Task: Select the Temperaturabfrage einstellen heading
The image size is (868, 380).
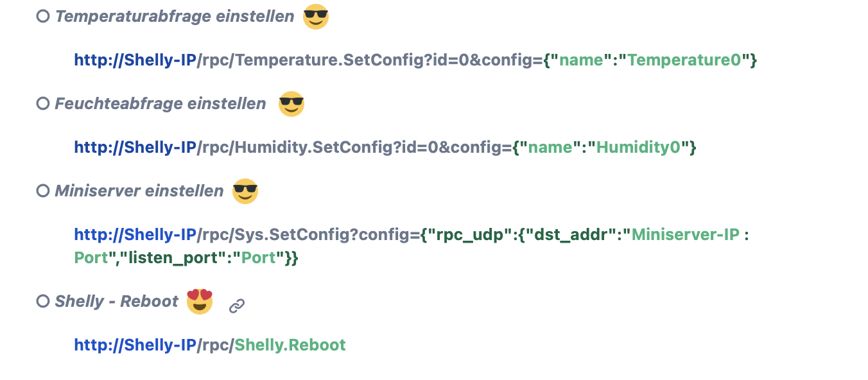Action: tap(175, 16)
